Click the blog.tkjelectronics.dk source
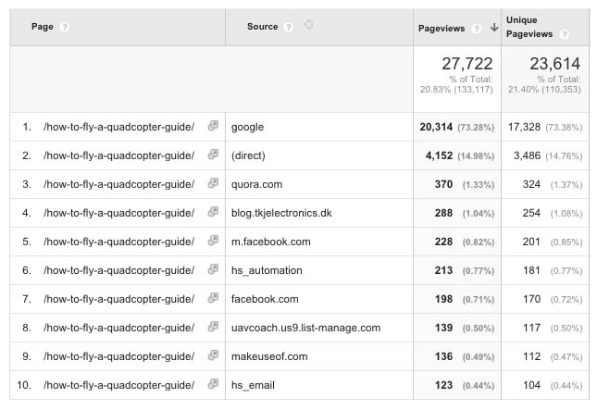This screenshot has height=410, width=598. click(281, 213)
